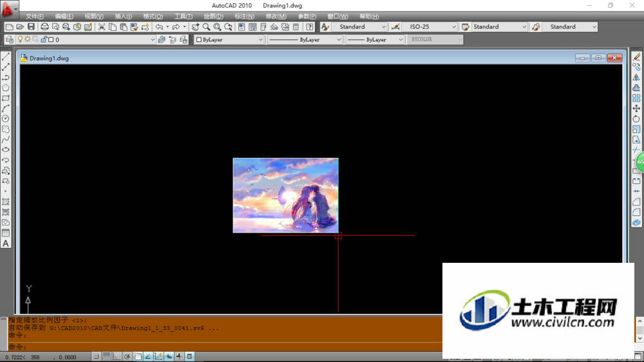Open the Layer Properties Manager icon
This screenshot has width=644, height=362.
pos(10,39)
